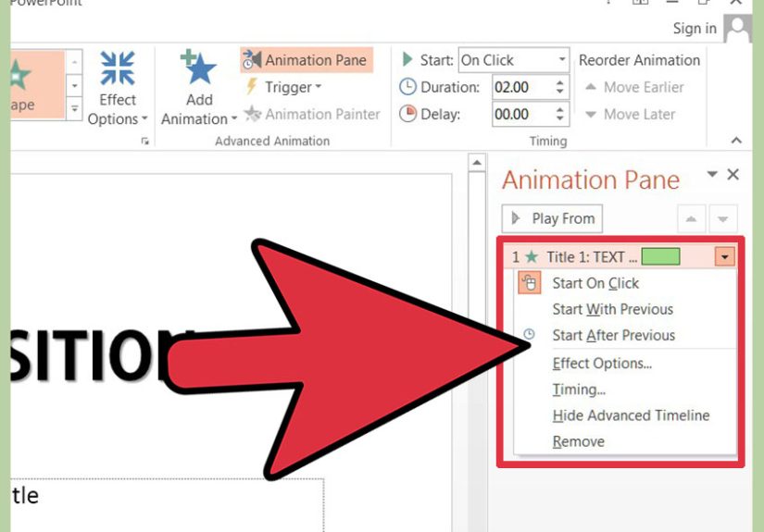This screenshot has height=532, width=764.
Task: Select Remove from animation menu
Action: [x=626, y=441]
